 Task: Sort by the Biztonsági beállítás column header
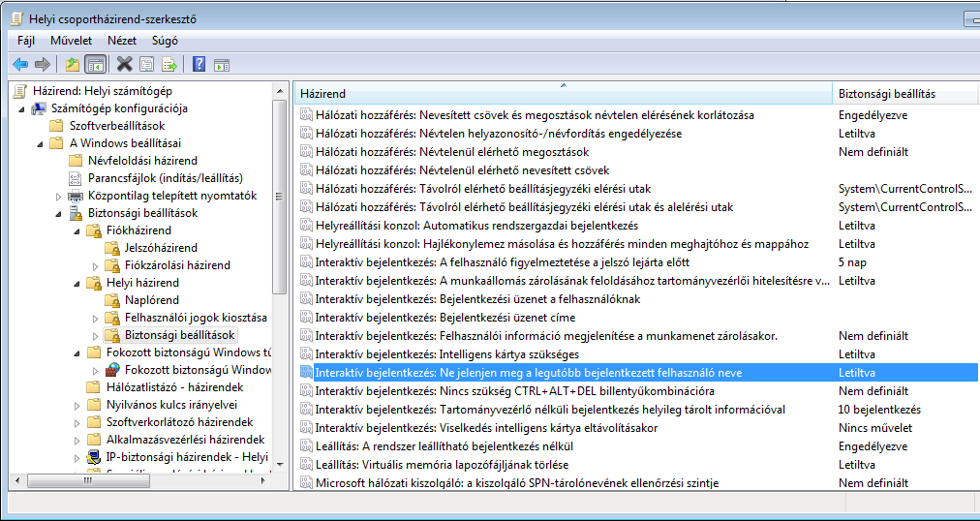904,93
